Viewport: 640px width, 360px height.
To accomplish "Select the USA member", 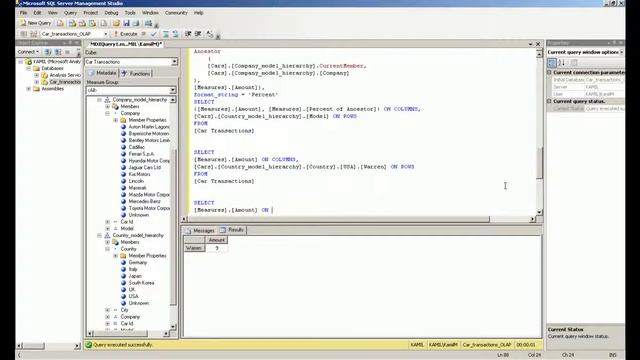I will [x=133, y=296].
